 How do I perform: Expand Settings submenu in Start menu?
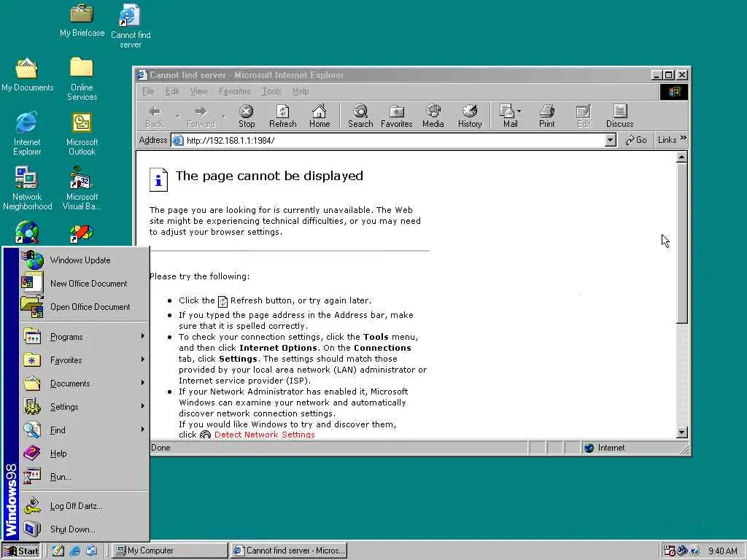point(84,407)
